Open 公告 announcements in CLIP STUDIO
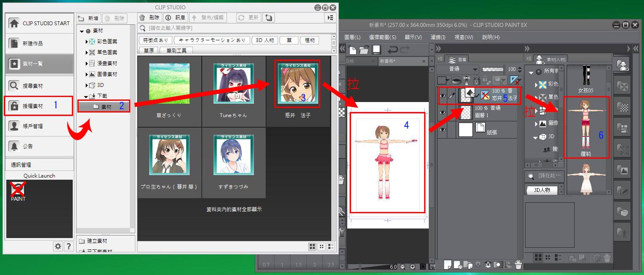Viewport: 644px width, 275px height. (40, 146)
